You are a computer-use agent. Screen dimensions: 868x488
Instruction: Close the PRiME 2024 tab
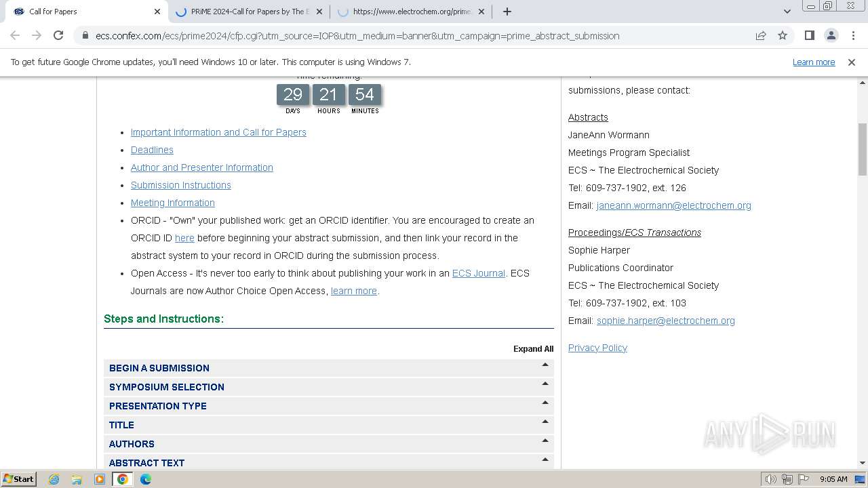point(319,12)
